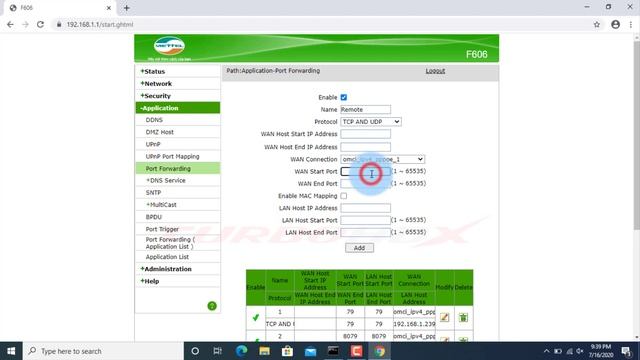The height and width of the screenshot is (360, 640).
Task: Show hidden system tray icons
Action: pyautogui.click(x=547, y=351)
